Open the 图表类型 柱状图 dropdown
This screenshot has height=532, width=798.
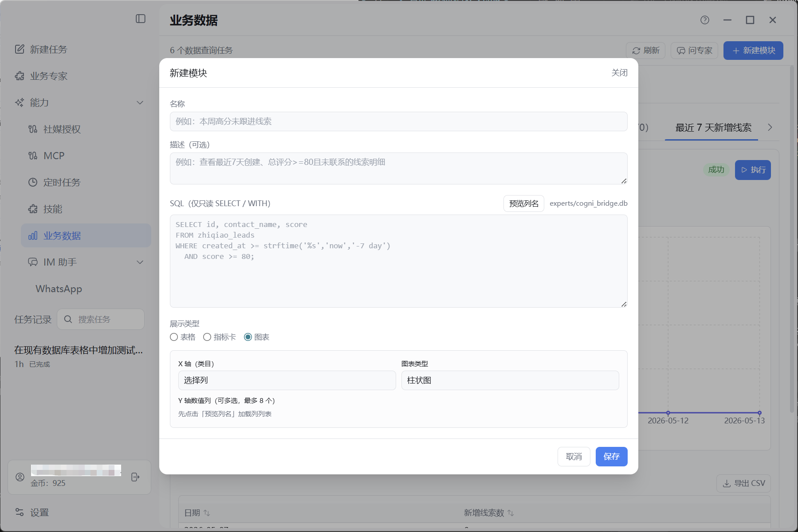pos(510,380)
